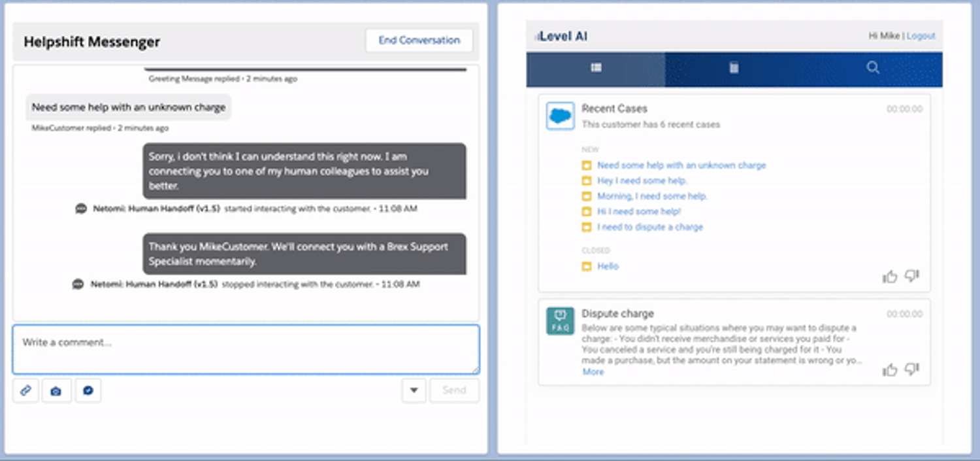980x461 pixels.
Task: Select the search tab in Level AI
Action: pyautogui.click(x=873, y=68)
